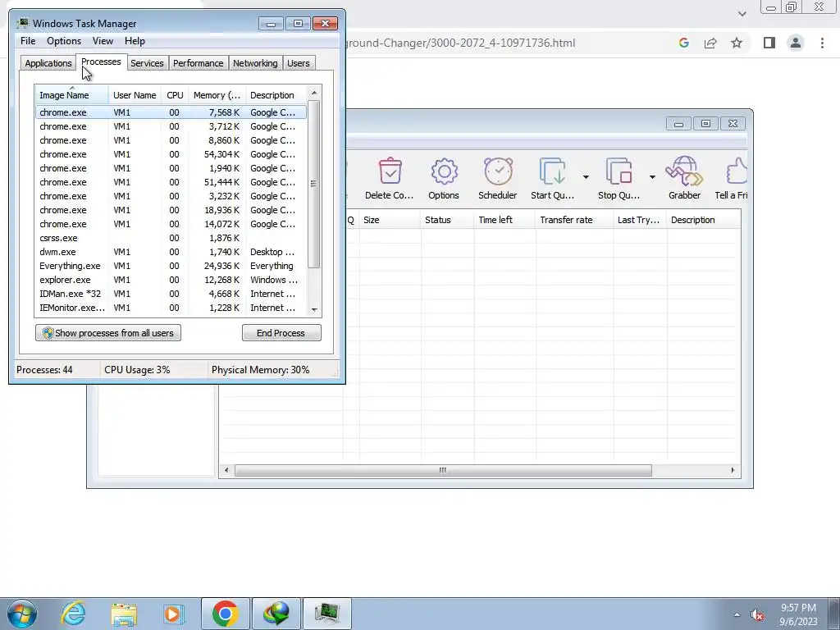Click the Chrome tab search chevron
This screenshot has width=840, height=630.
pyautogui.click(x=742, y=13)
